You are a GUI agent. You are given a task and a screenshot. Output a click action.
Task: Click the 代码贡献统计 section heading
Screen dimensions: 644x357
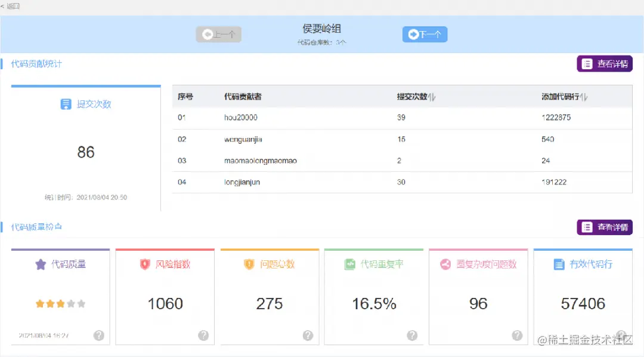coord(36,64)
